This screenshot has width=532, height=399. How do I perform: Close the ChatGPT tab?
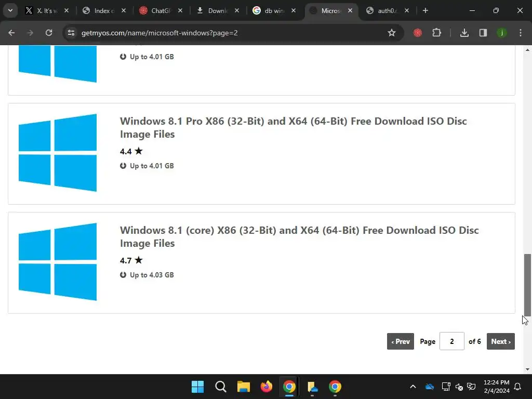click(x=180, y=10)
